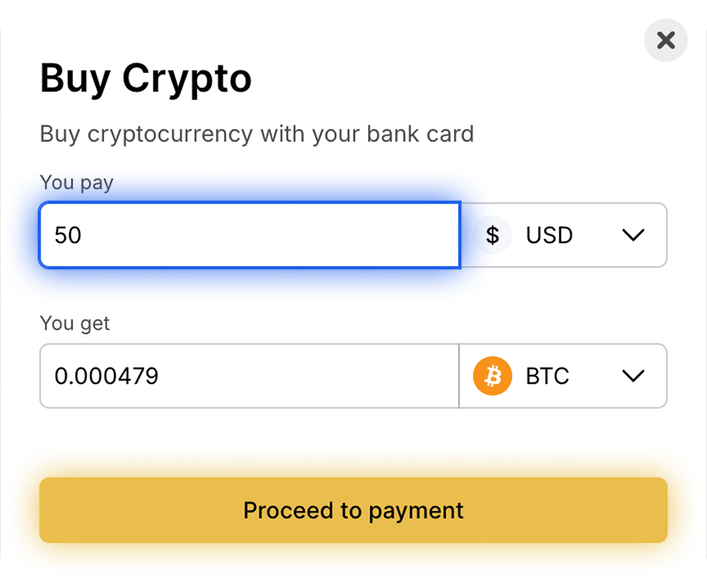Click the You get label
Viewport: 707px width, 588px height.
[x=75, y=324]
